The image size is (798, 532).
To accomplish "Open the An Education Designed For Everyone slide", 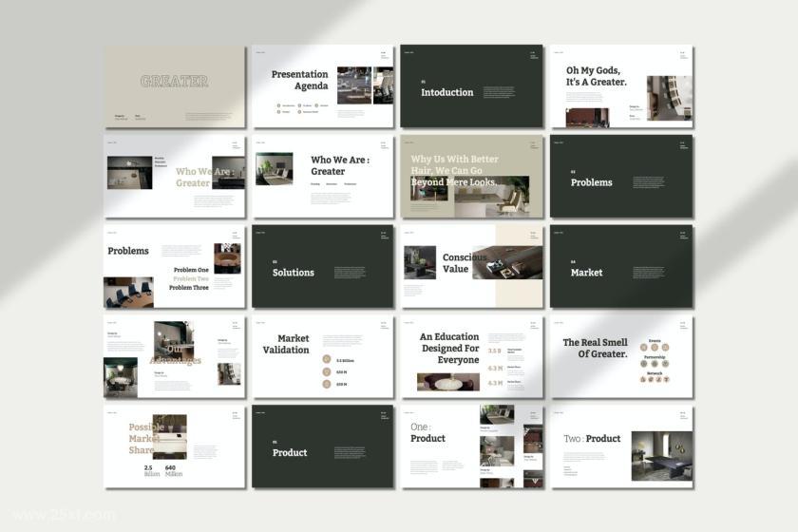I will coord(471,357).
